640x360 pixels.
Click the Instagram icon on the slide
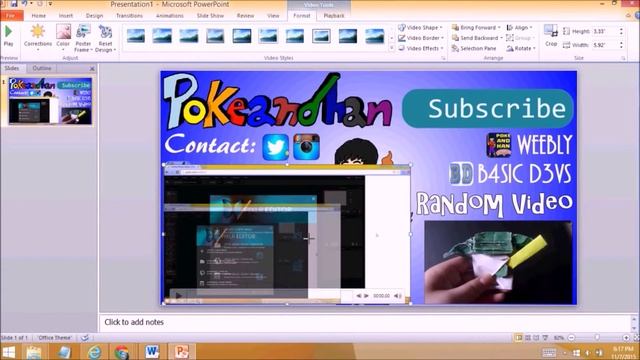click(307, 147)
